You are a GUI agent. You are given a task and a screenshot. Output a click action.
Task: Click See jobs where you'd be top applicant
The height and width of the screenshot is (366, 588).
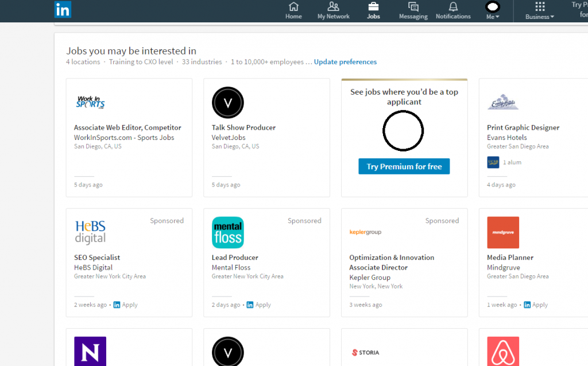pos(404,96)
